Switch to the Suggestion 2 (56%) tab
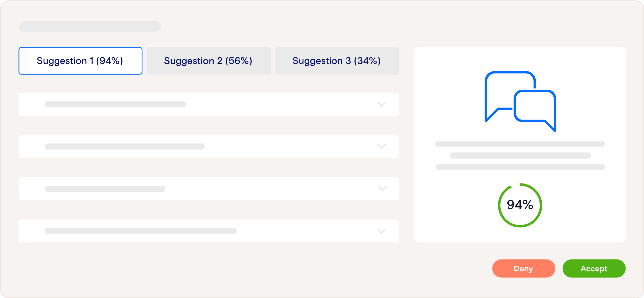The width and height of the screenshot is (644, 298). tap(209, 61)
